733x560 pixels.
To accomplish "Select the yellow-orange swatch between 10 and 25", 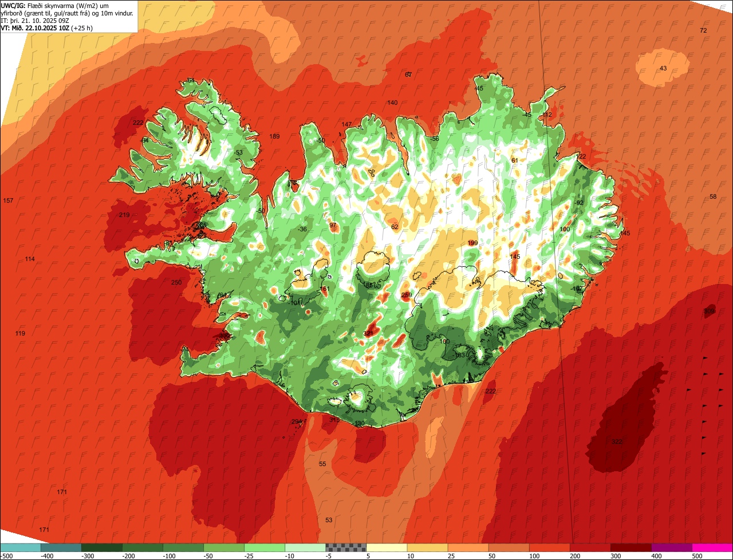I will click(427, 547).
